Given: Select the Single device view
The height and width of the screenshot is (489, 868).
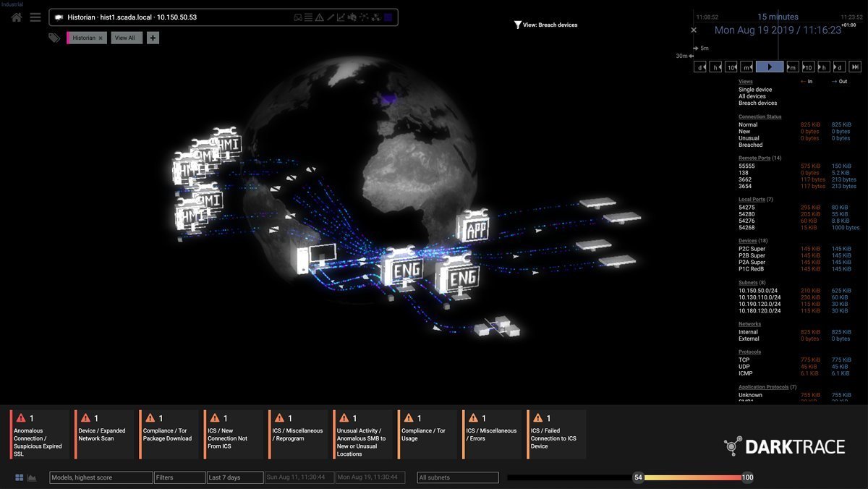Looking at the screenshot, I should tap(755, 90).
